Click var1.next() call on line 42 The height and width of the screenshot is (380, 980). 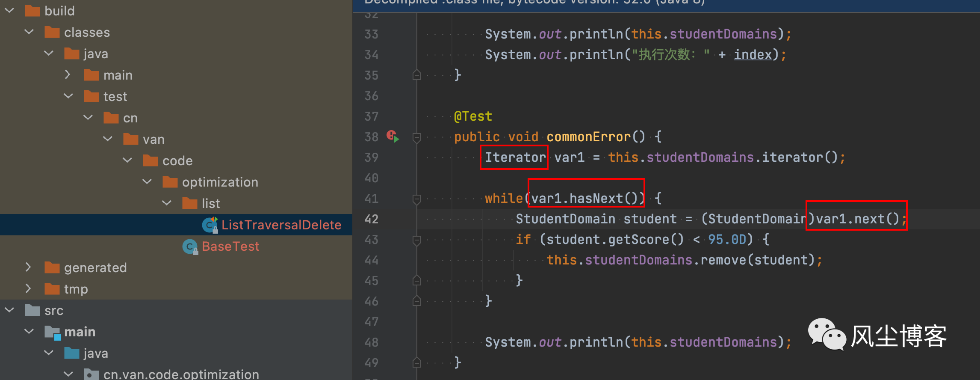(x=858, y=219)
